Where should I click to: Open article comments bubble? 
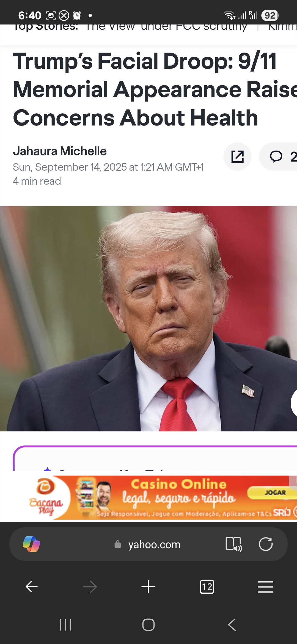pos(278,157)
